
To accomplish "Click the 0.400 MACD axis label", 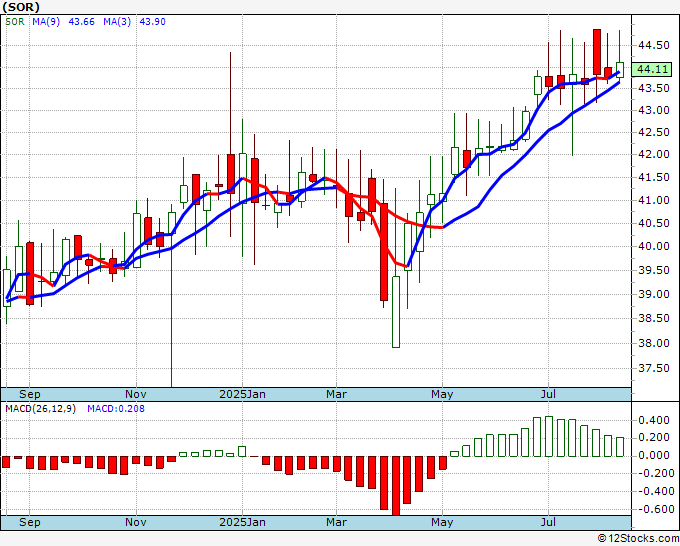I will coord(654,420).
